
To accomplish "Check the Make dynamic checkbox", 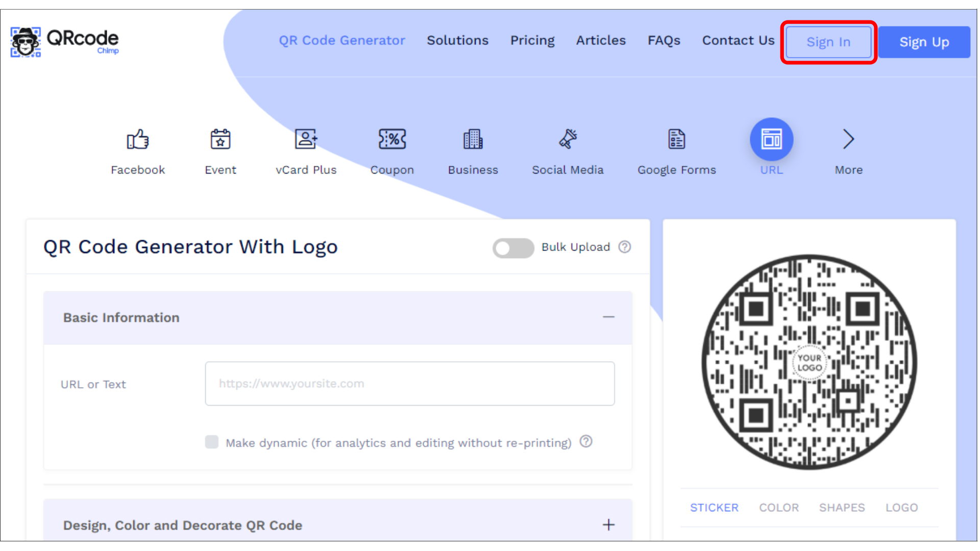I will (211, 442).
